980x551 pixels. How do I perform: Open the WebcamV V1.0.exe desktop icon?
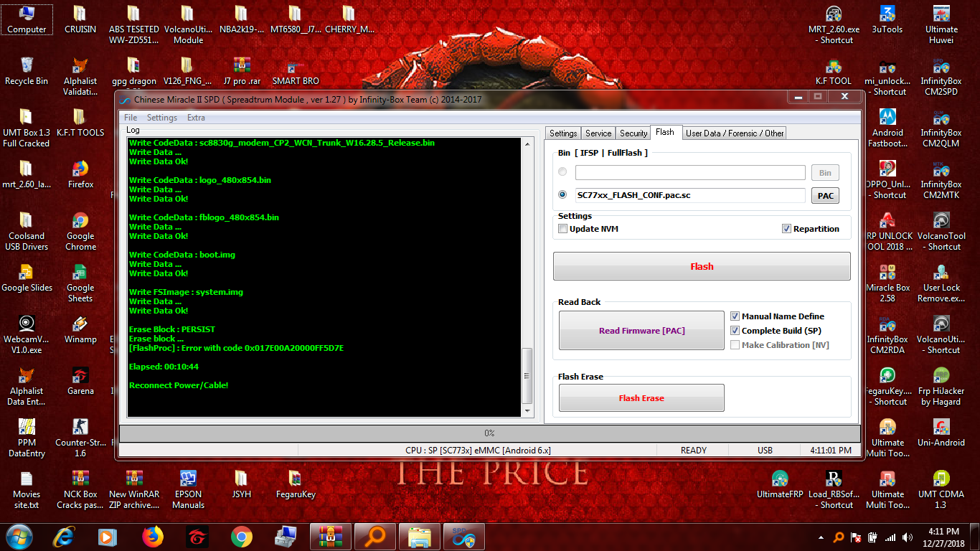click(x=27, y=334)
